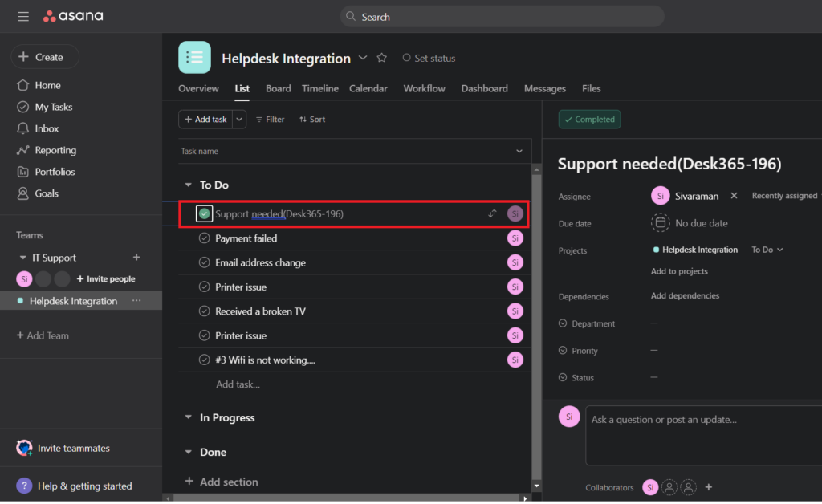Add a new project with plus beside IT Support
The width and height of the screenshot is (822, 504).
[x=136, y=258]
